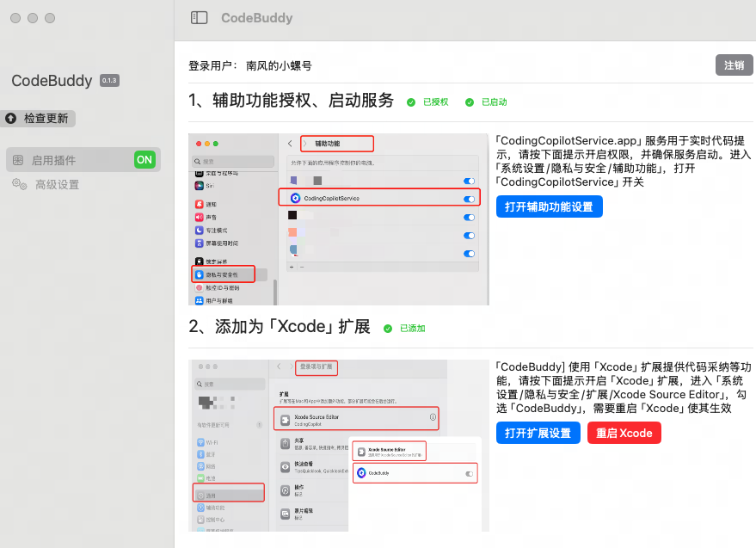756x548 pixels.
Task: Click the 0.1.3 version badge
Action: [x=109, y=81]
